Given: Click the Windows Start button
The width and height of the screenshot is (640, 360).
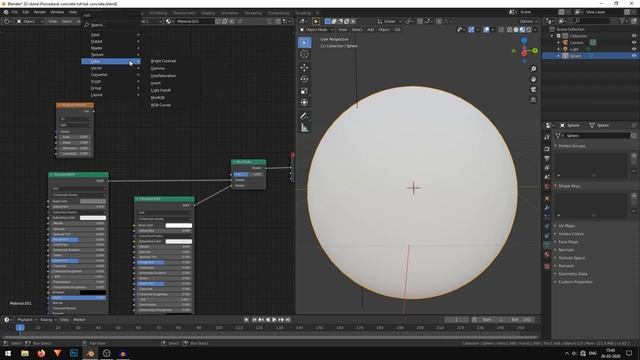Looking at the screenshot, I should (x=8, y=353).
